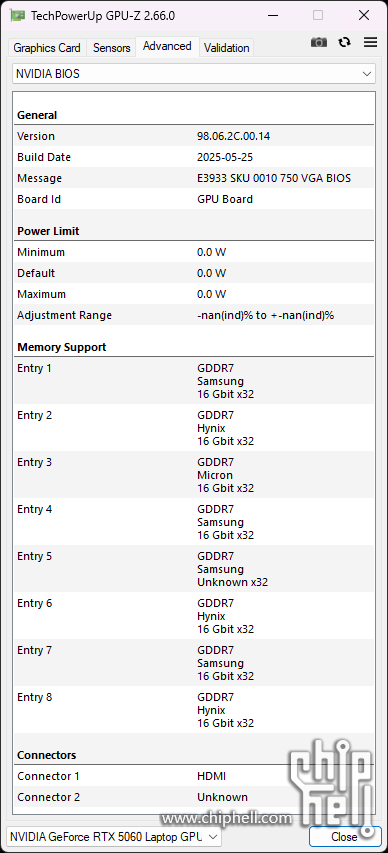Select the Build Date row

194,157
